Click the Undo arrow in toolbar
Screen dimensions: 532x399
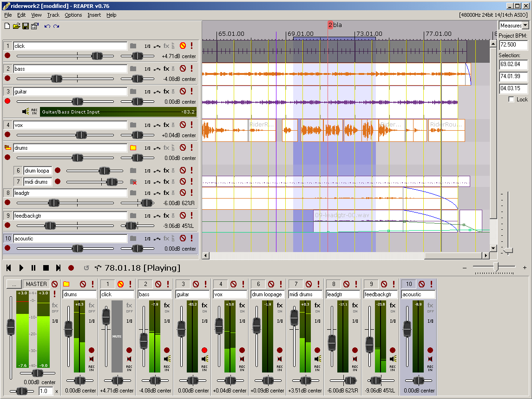(47, 26)
